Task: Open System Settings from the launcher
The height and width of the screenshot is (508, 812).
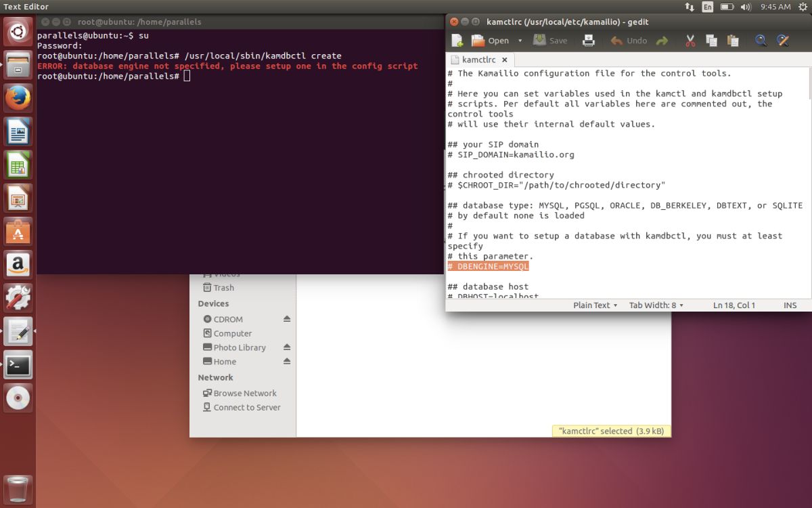Action: pyautogui.click(x=18, y=298)
